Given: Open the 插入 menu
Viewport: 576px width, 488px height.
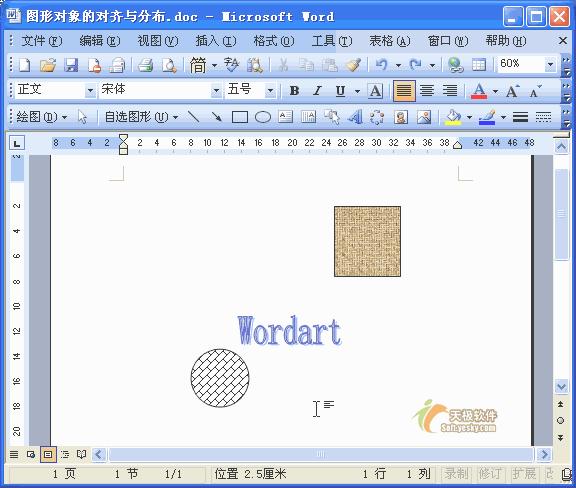Looking at the screenshot, I should point(216,40).
